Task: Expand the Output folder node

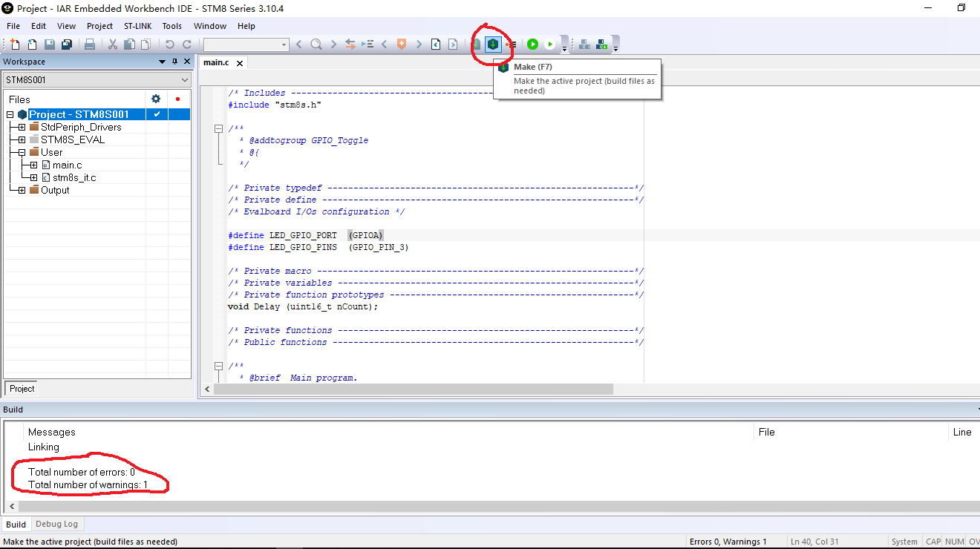Action: [22, 190]
